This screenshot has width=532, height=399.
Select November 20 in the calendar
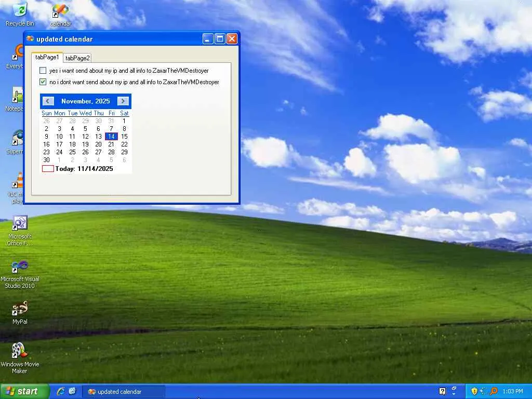click(x=98, y=144)
